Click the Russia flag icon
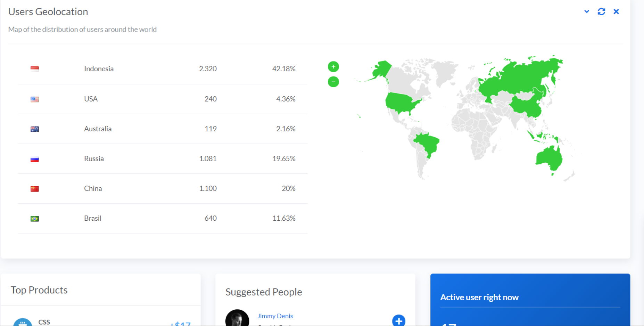The image size is (644, 326). (x=34, y=159)
